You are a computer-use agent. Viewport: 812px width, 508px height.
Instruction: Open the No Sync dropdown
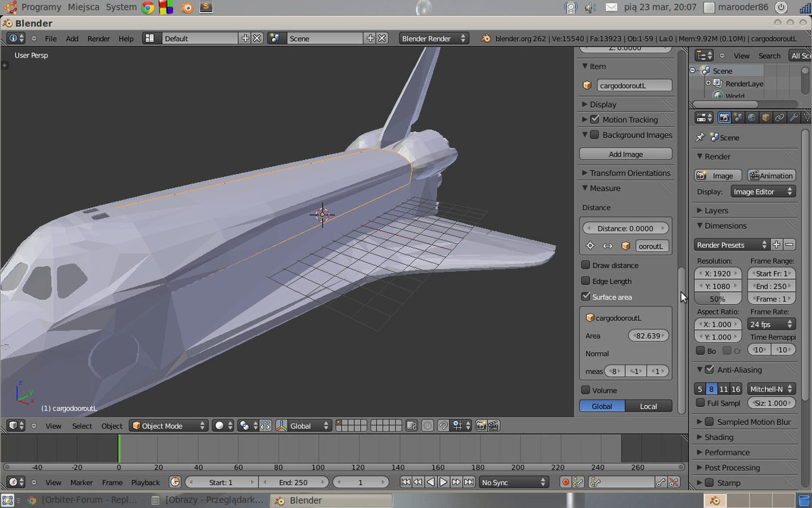[514, 482]
